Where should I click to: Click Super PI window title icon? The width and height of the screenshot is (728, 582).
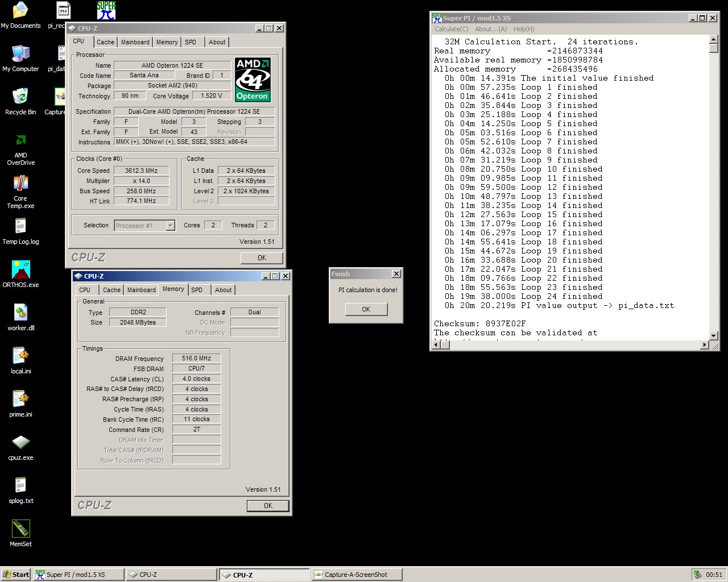tap(437, 18)
